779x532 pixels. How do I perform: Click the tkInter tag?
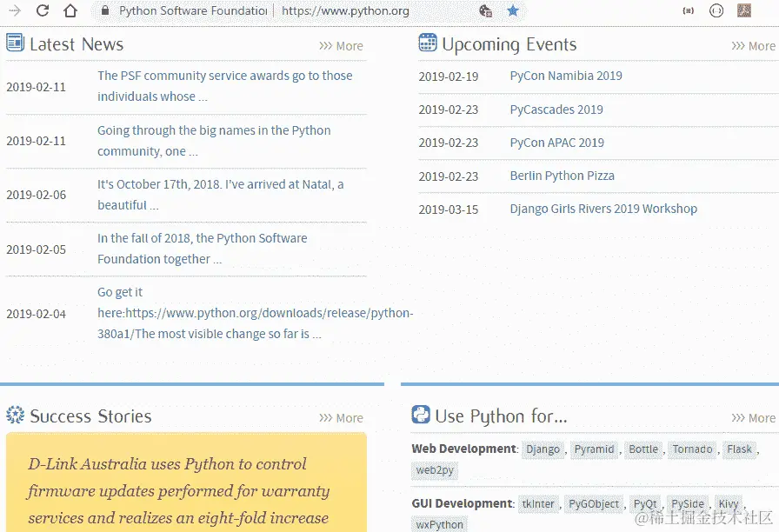tap(538, 504)
